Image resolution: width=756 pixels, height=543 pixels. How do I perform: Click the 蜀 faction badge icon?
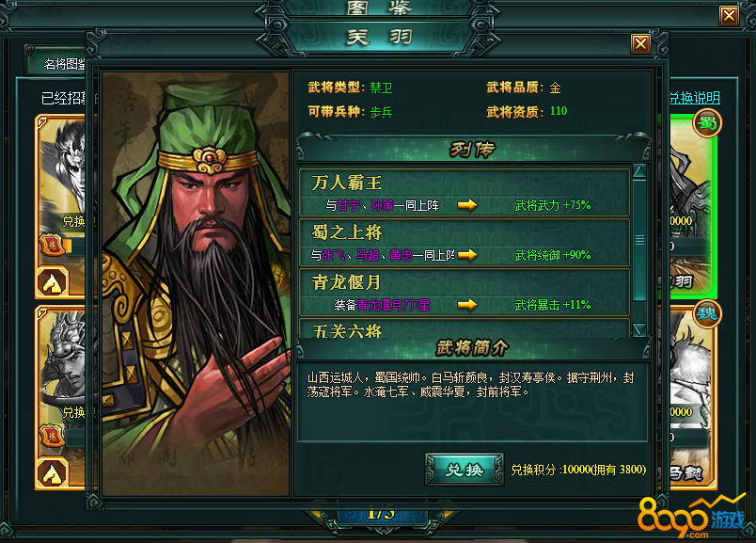click(x=707, y=123)
